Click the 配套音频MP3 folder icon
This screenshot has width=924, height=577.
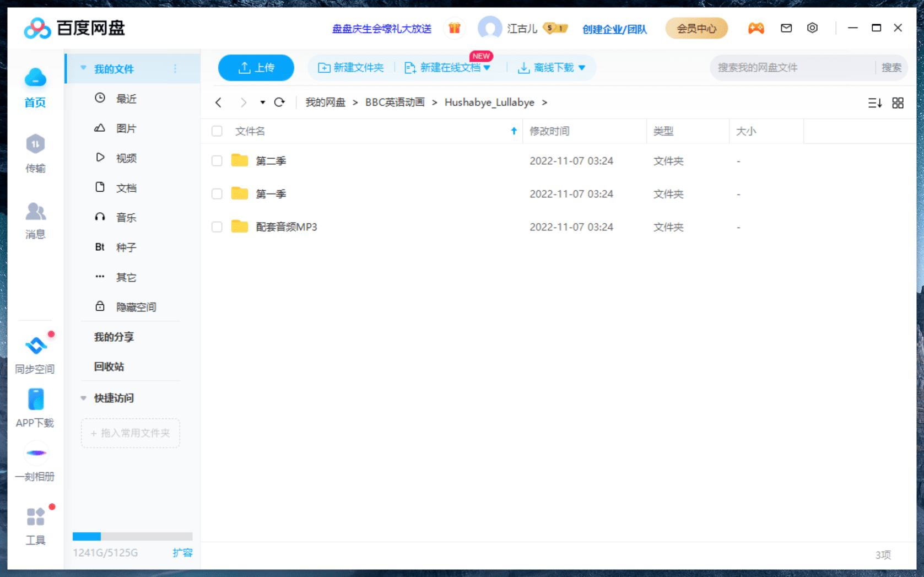[x=240, y=227]
